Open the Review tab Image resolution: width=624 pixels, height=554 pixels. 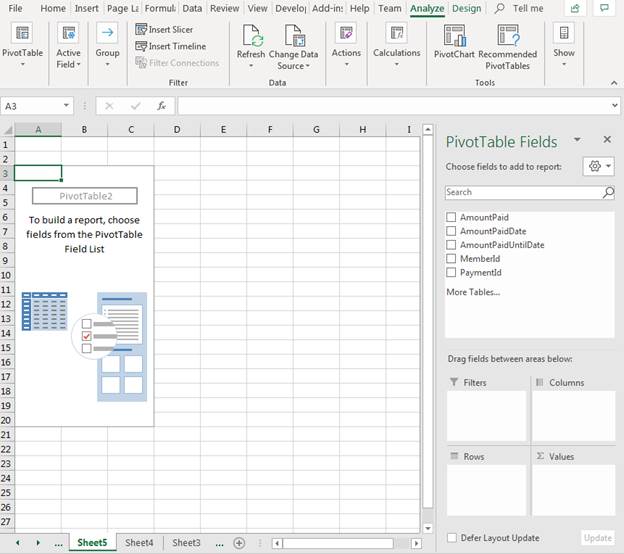click(x=224, y=8)
